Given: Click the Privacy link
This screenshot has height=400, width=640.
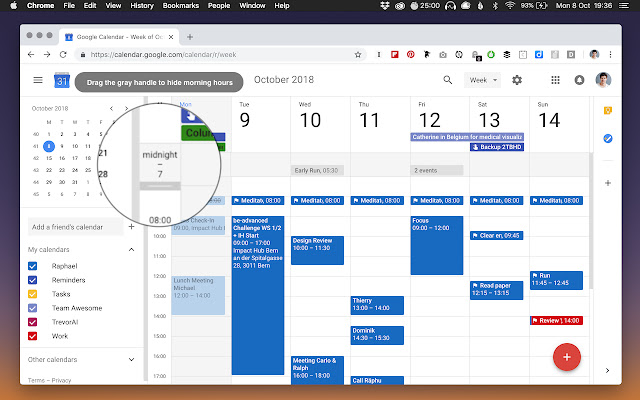Looking at the screenshot, I should point(62,380).
